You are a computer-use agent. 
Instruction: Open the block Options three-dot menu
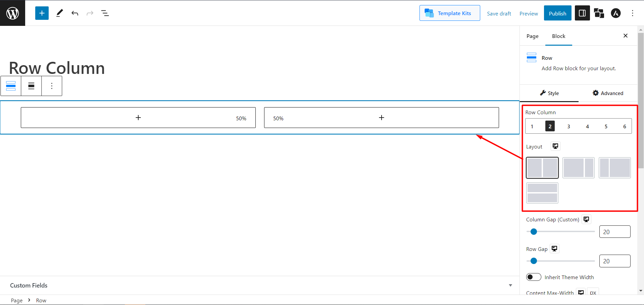(x=52, y=86)
